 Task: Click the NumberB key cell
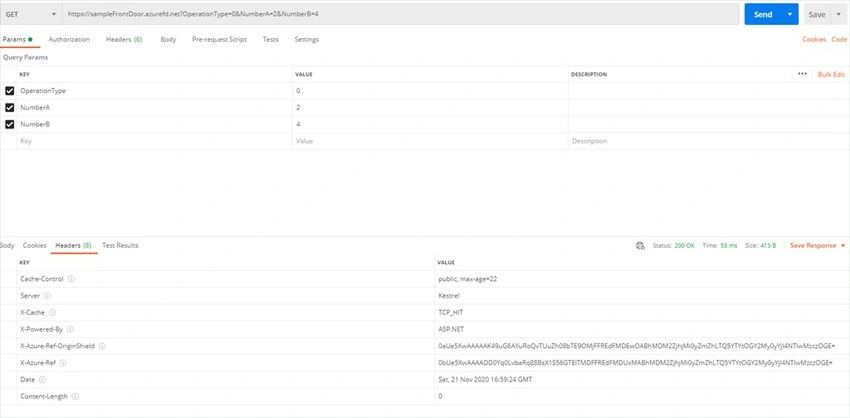(154, 124)
